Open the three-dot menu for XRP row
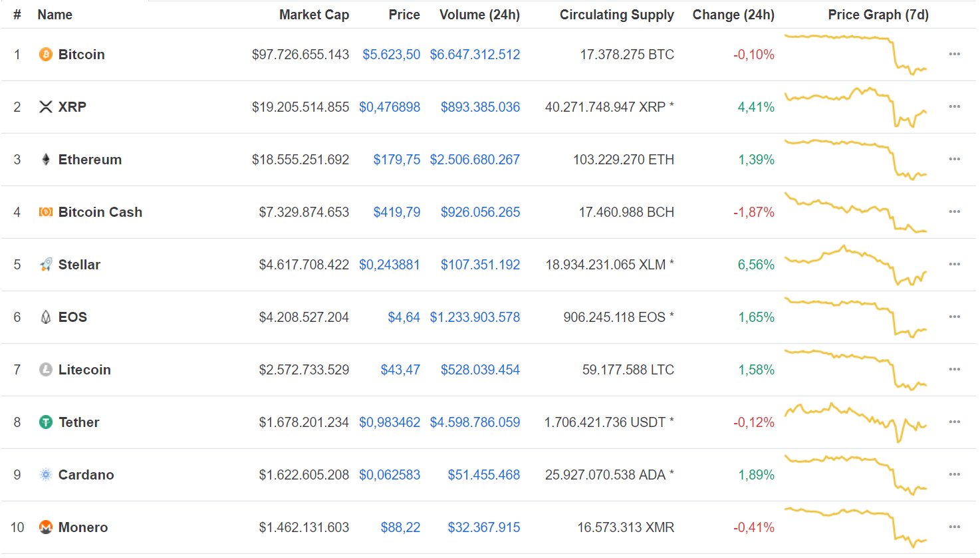The image size is (980, 558). click(x=955, y=106)
